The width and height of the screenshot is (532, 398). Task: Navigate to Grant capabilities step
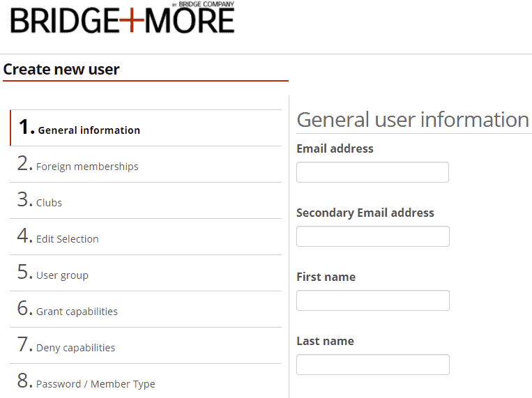coord(77,312)
